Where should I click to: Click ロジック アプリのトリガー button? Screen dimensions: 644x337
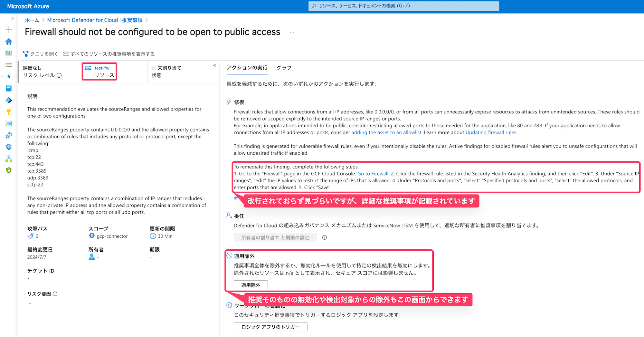tap(270, 327)
